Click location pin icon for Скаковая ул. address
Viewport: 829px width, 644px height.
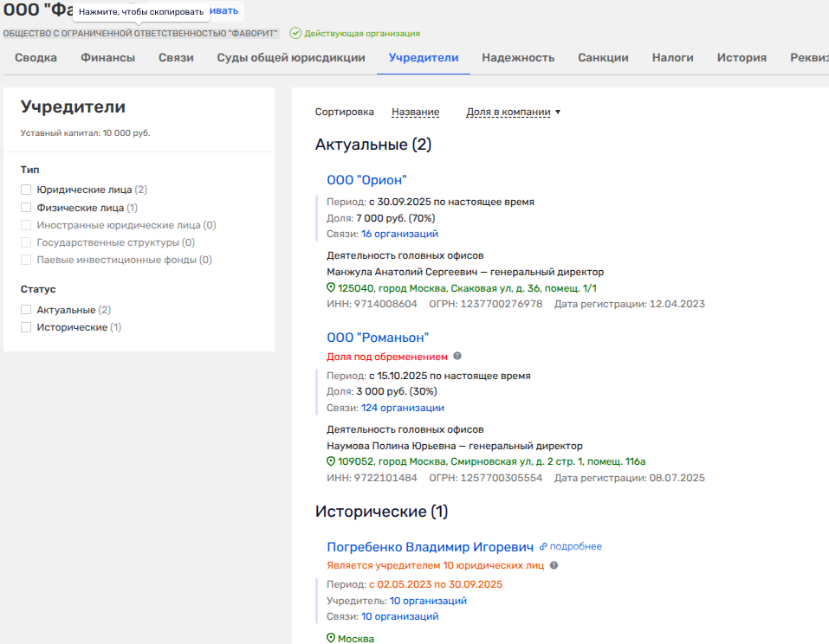[331, 287]
